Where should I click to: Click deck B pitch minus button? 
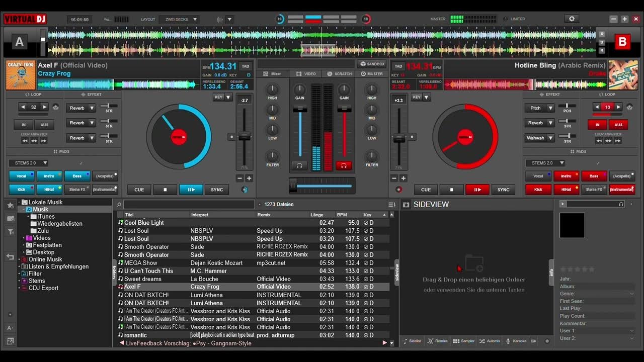[x=394, y=178]
